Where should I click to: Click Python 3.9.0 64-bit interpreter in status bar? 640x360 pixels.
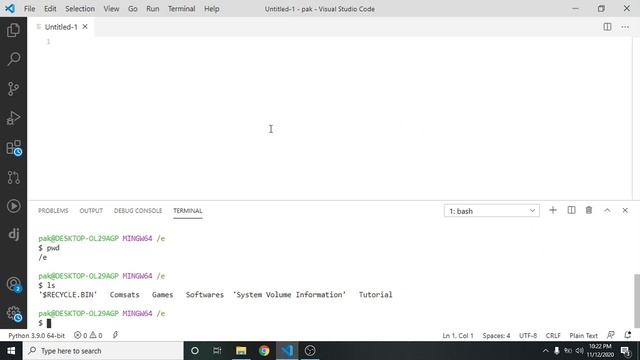[36, 336]
